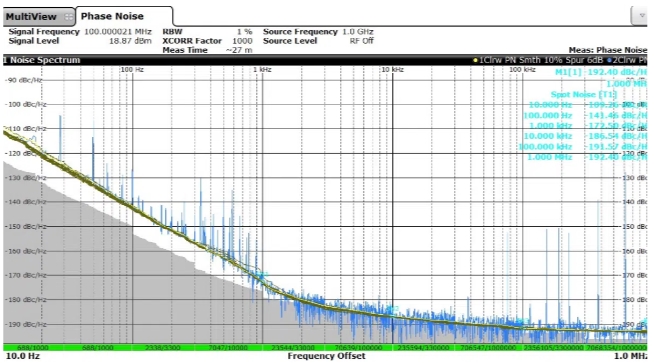Click the Meas: Phase Noise label

(608, 50)
